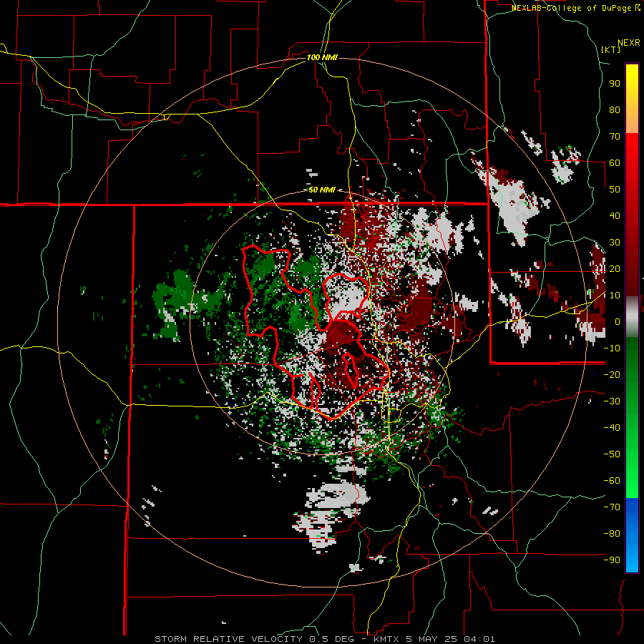The height and width of the screenshot is (644, 644).
Task: Select the 60 value on velocity scale
Action: coord(615,163)
